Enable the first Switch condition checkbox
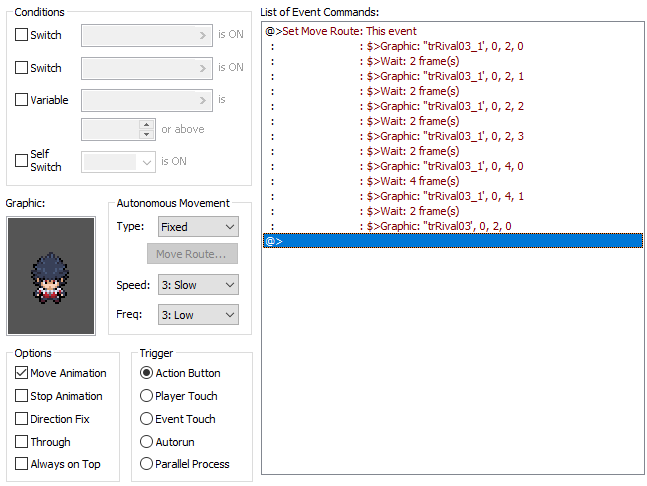 (22, 35)
